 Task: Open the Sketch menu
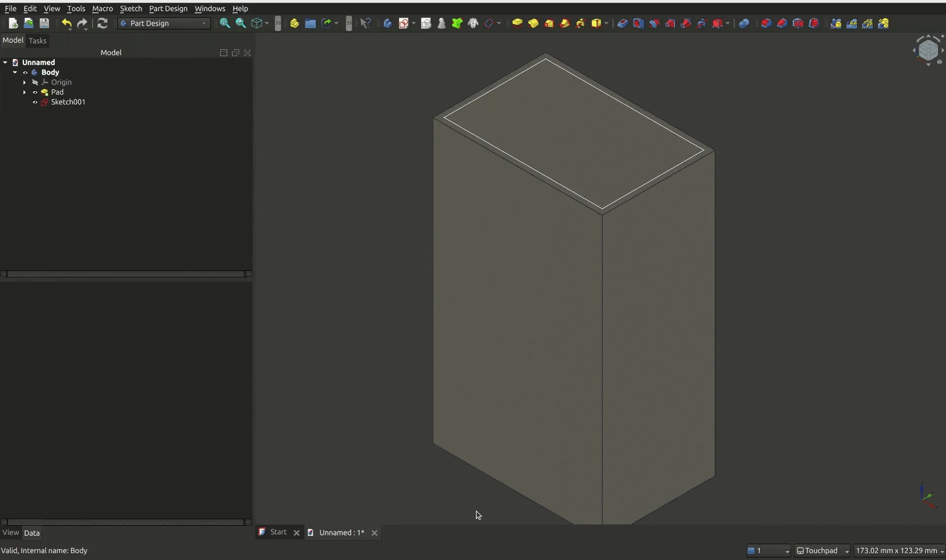click(x=131, y=8)
